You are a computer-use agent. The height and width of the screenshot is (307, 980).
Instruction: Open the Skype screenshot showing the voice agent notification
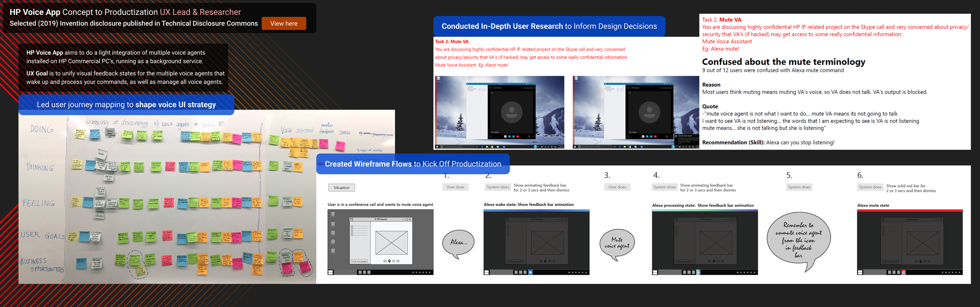635,112
